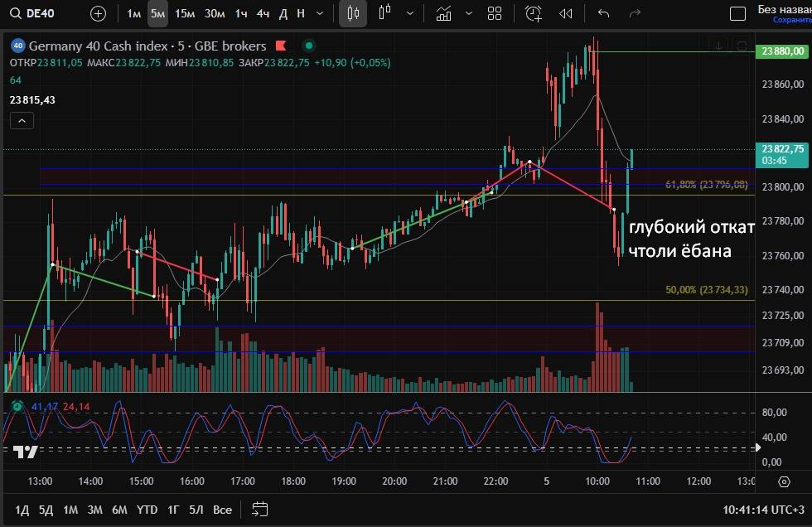Switch to the 4ч timeframe
The image size is (812, 527).
point(263,13)
